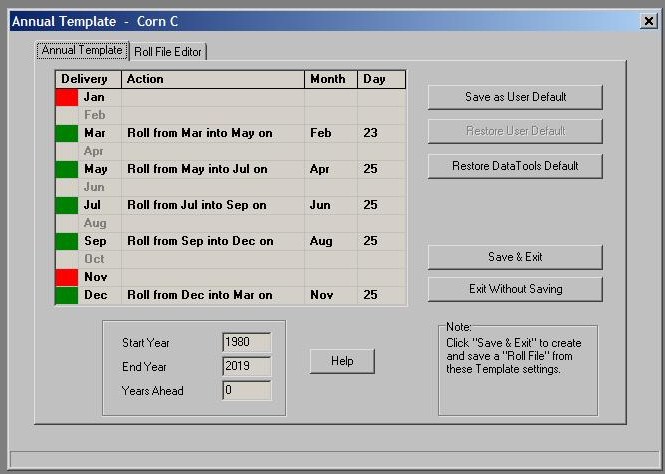Choose Exit Without Saving
Screen dimensions: 665x474
(x=515, y=289)
